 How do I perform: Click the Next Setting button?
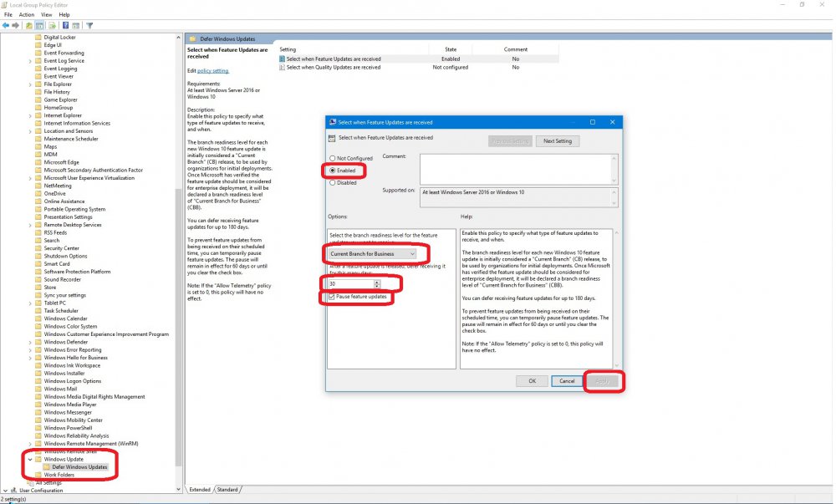tap(557, 141)
